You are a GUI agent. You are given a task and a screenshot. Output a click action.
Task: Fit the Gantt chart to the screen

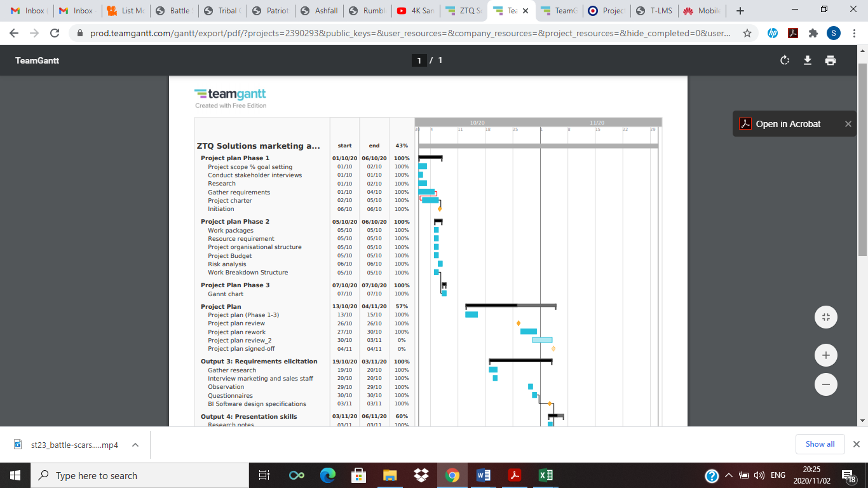[x=825, y=316]
